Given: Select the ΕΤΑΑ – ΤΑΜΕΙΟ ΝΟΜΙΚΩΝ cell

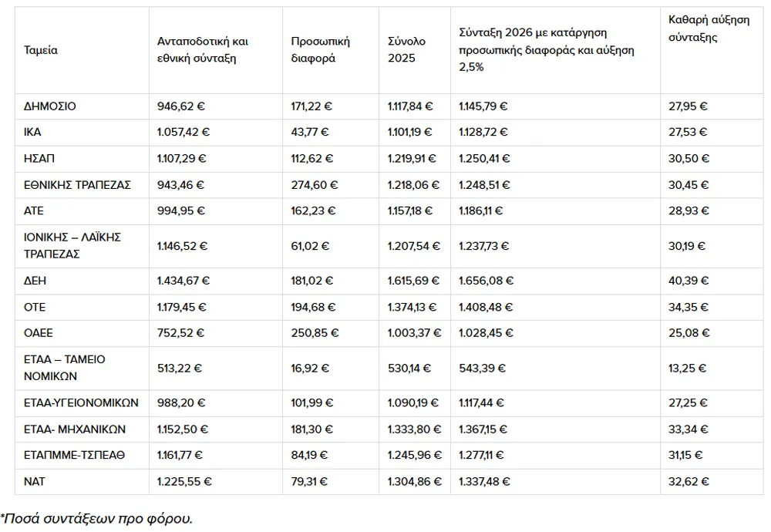Looking at the screenshot, I should point(65,368).
